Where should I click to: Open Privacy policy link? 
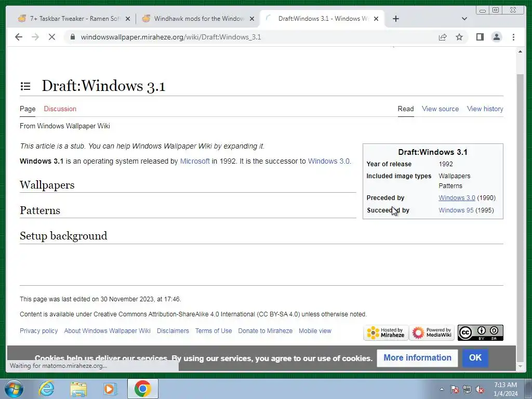pos(38,331)
